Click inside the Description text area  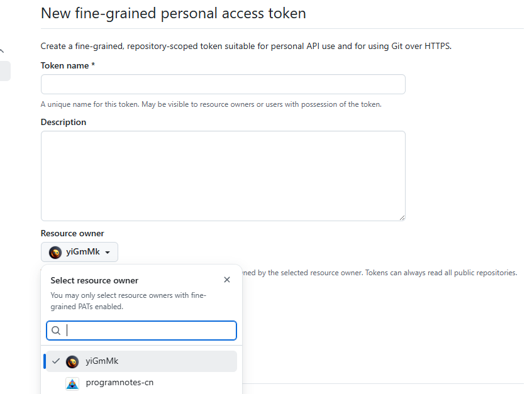[223, 176]
